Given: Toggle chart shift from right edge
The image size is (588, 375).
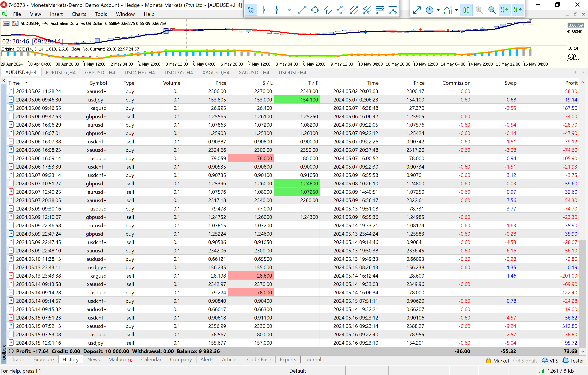Looking at the screenshot, I should [x=518, y=10].
